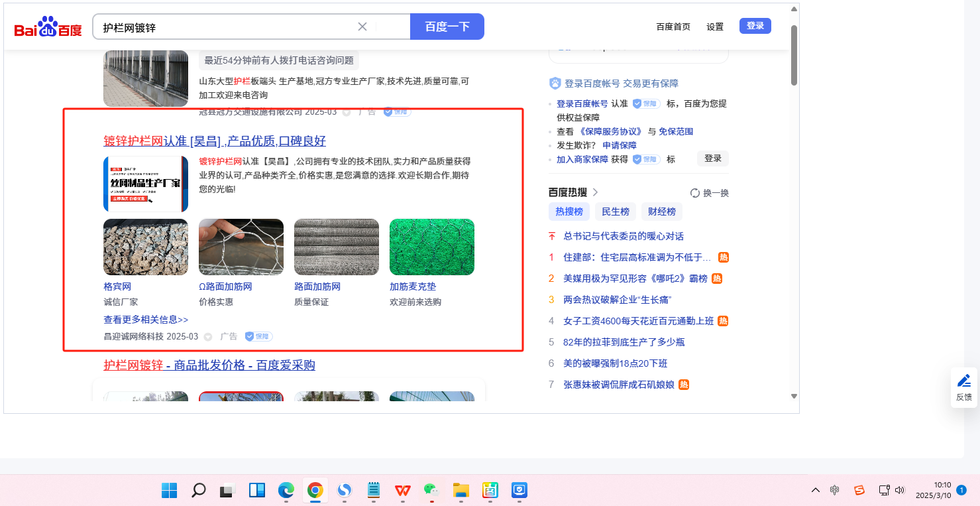Click the Sogou input method tray icon
This screenshot has width=980, height=506.
pyautogui.click(x=859, y=490)
